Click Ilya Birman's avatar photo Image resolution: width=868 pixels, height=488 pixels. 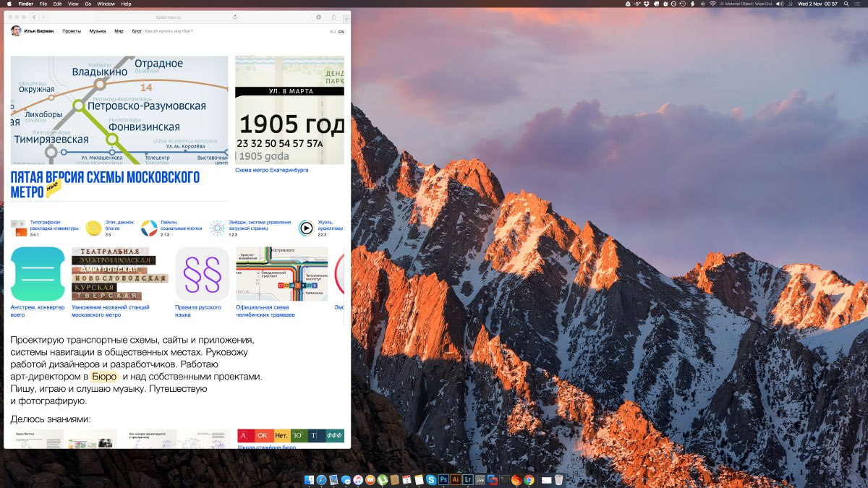pos(16,31)
